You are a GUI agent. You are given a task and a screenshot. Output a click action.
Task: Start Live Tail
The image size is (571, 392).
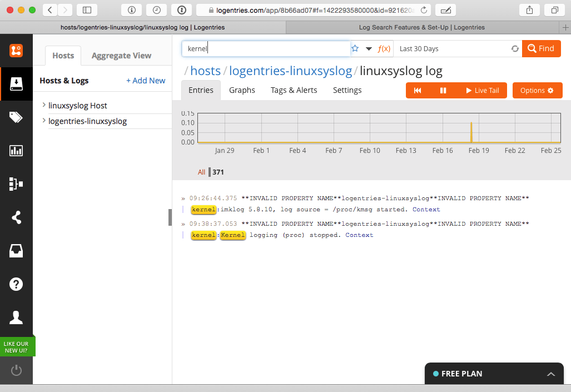(483, 90)
